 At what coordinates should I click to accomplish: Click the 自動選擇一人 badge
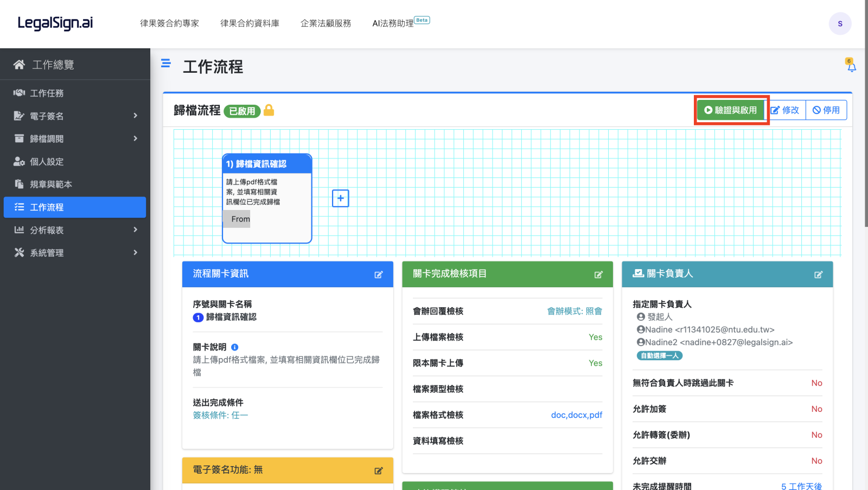[659, 355]
